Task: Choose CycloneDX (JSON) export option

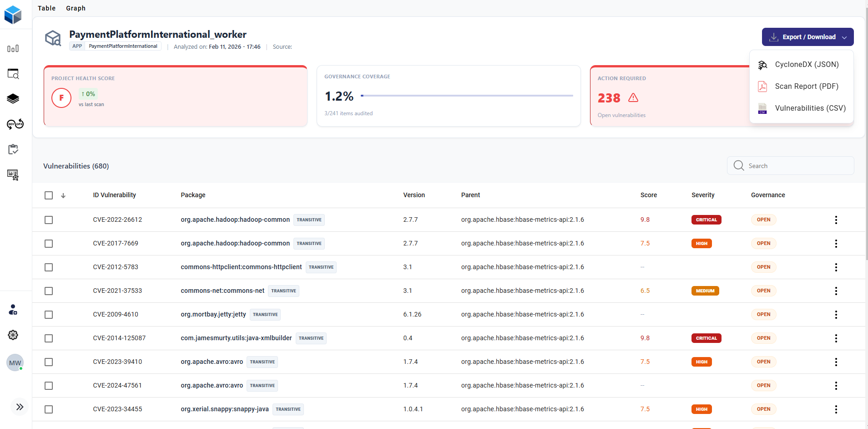Action: pos(806,65)
